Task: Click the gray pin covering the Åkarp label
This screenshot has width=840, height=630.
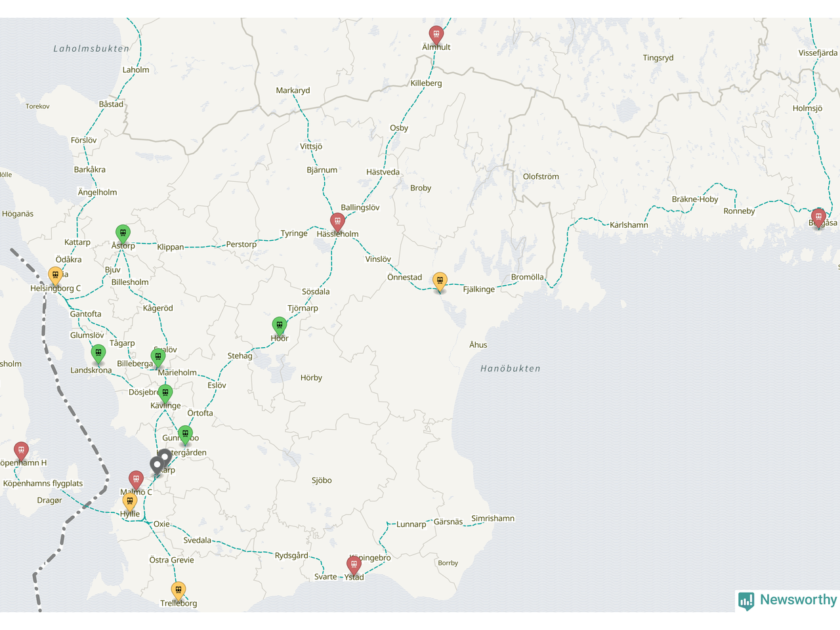Action: click(157, 466)
